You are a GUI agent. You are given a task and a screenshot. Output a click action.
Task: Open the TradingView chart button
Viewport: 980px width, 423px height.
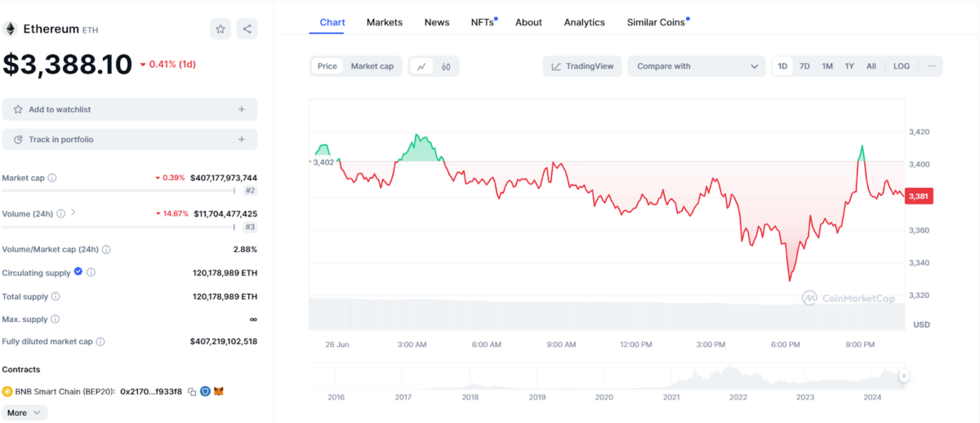[582, 66]
